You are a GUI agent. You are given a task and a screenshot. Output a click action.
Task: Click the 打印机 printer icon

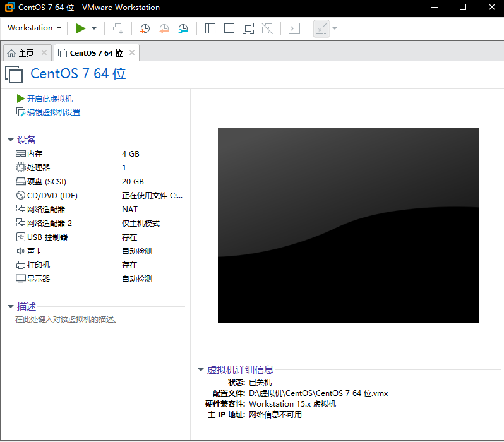21,265
